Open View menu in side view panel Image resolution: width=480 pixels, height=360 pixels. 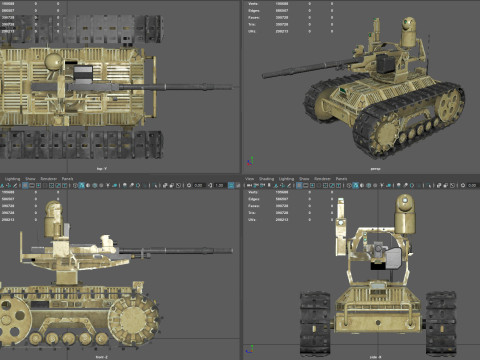click(x=249, y=179)
